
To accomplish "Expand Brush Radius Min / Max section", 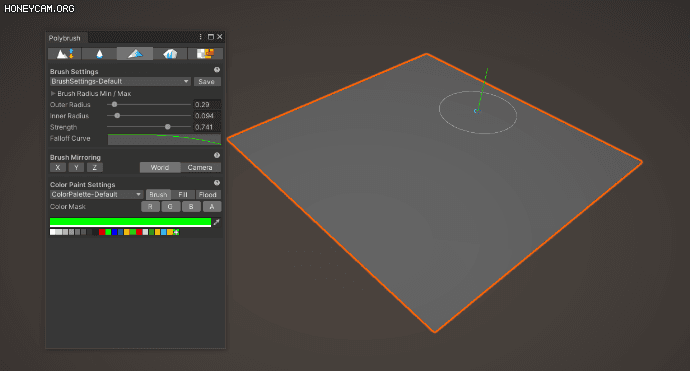I will coord(53,93).
